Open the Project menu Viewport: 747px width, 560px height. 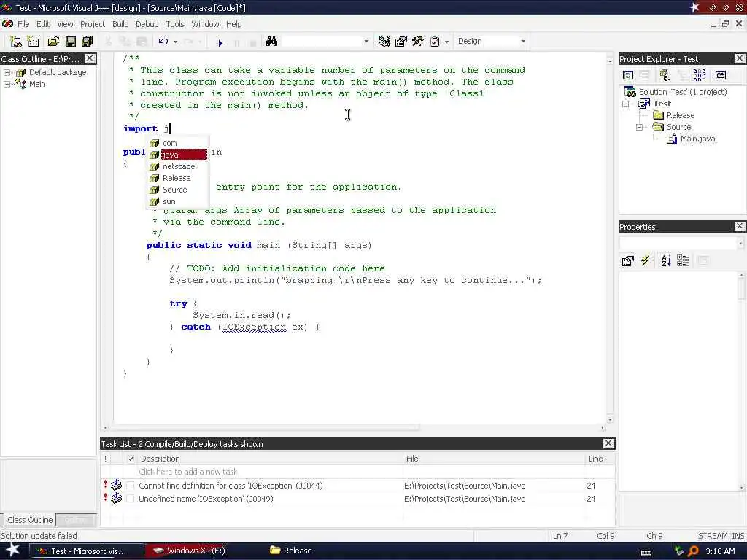(x=93, y=24)
